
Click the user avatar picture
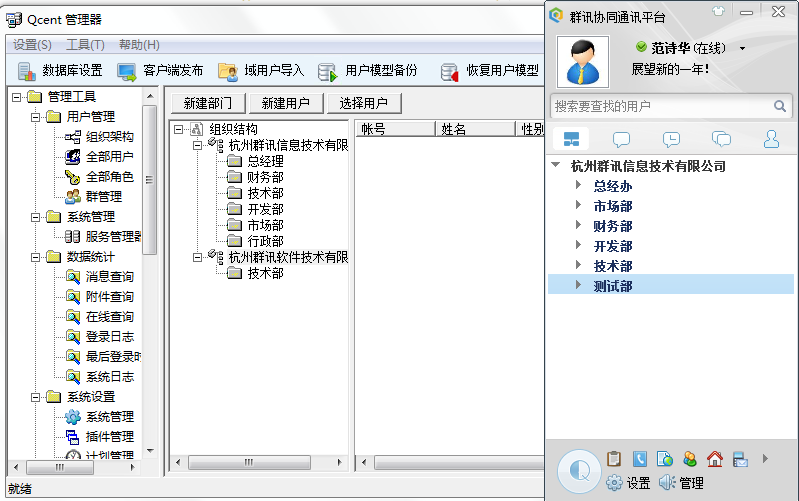coord(583,62)
